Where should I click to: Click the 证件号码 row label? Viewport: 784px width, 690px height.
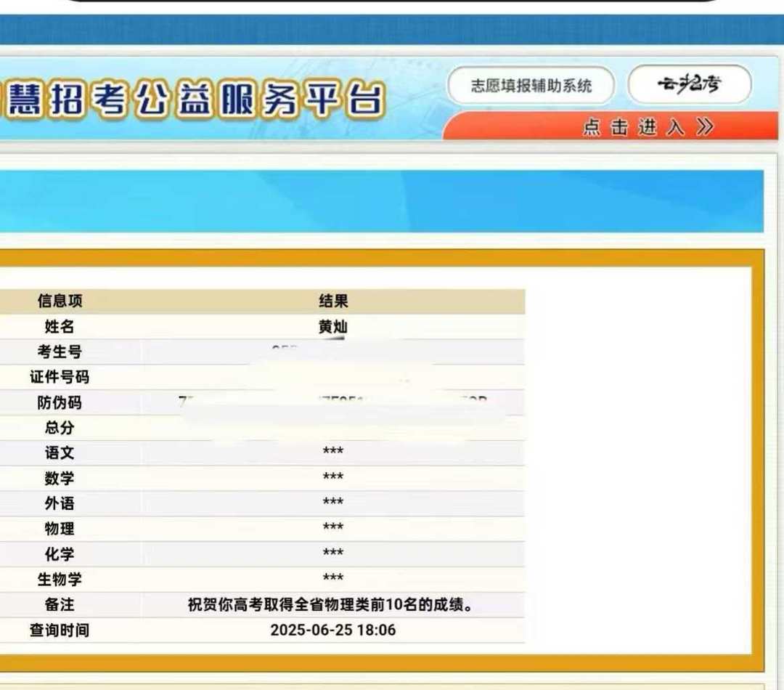coord(60,377)
